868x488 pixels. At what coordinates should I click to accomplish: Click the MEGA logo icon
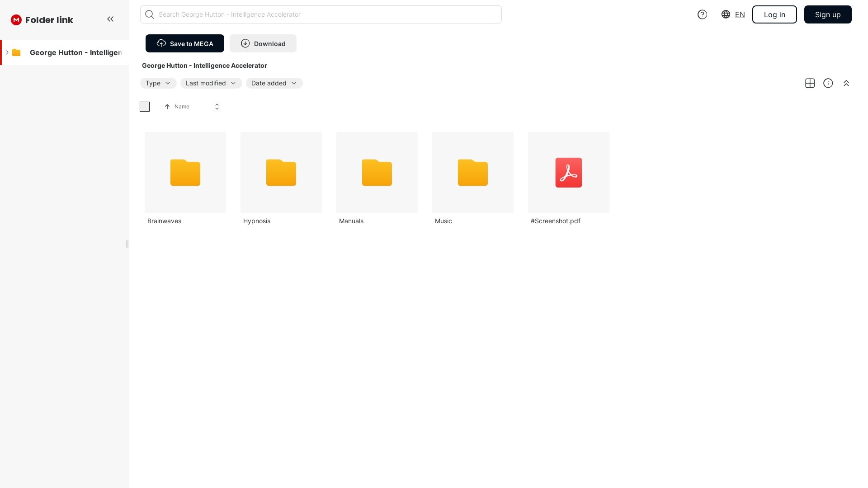[x=16, y=20]
